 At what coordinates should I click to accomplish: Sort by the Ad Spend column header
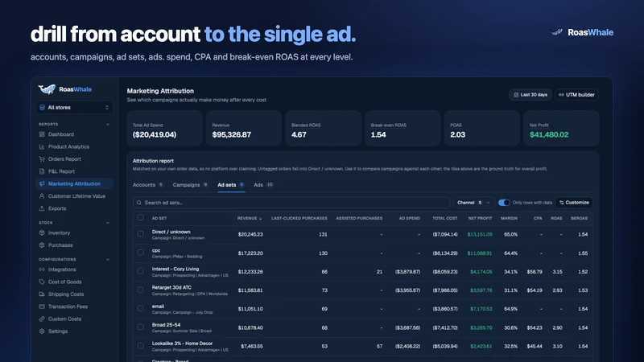click(410, 218)
